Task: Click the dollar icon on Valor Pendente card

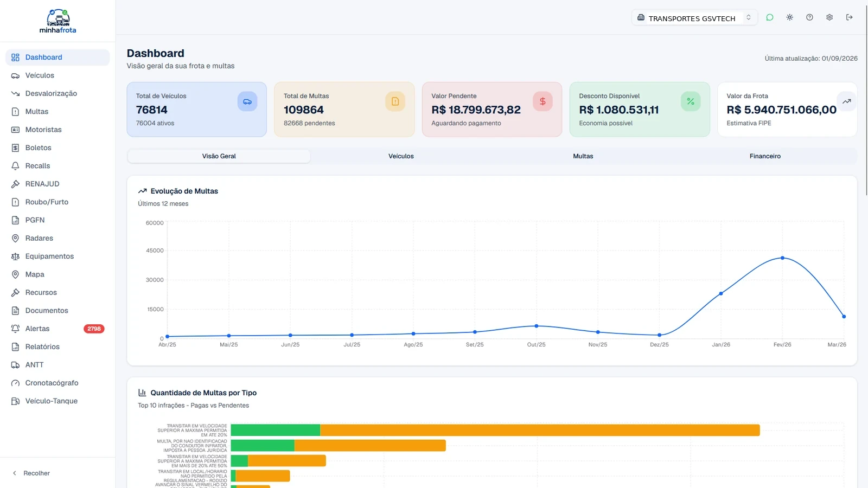Action: (x=542, y=101)
